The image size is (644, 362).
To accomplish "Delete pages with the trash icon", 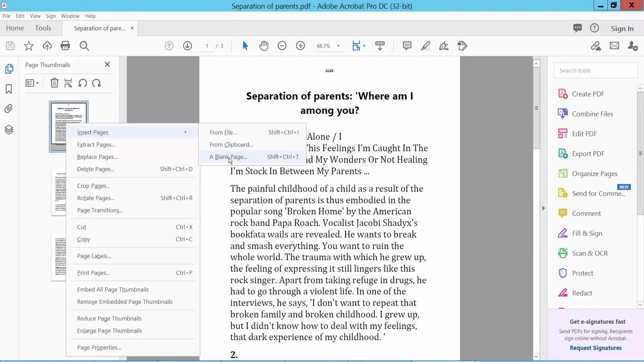I will pos(54,83).
